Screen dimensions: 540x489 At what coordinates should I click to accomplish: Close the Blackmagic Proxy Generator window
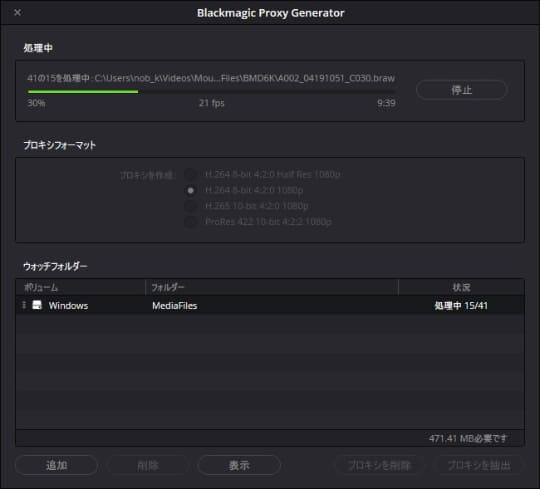click(x=17, y=13)
